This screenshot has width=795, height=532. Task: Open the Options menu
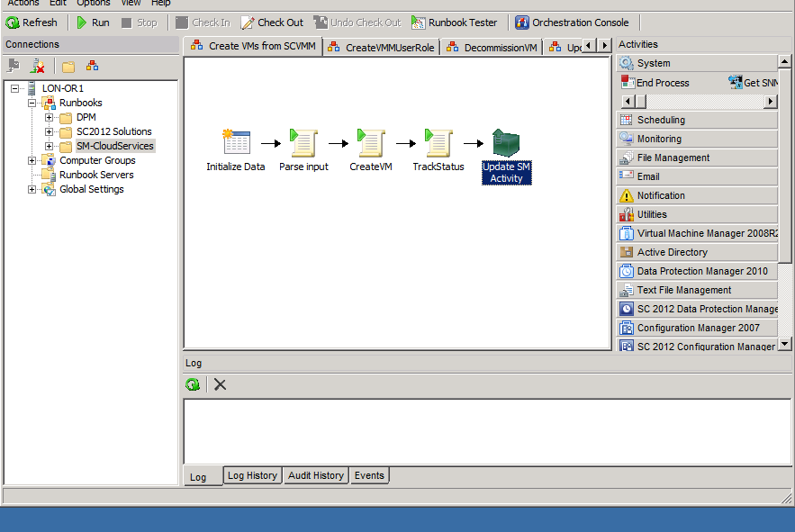coord(94,3)
